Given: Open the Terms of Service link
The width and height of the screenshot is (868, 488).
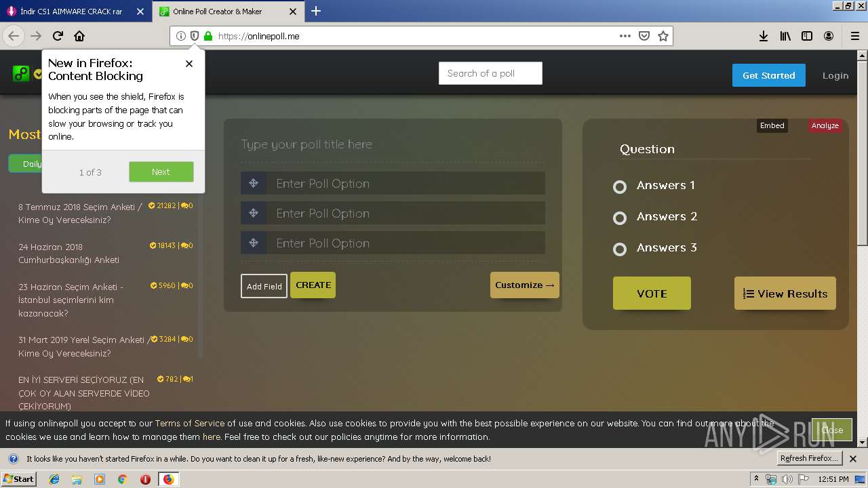Looking at the screenshot, I should click(x=190, y=423).
